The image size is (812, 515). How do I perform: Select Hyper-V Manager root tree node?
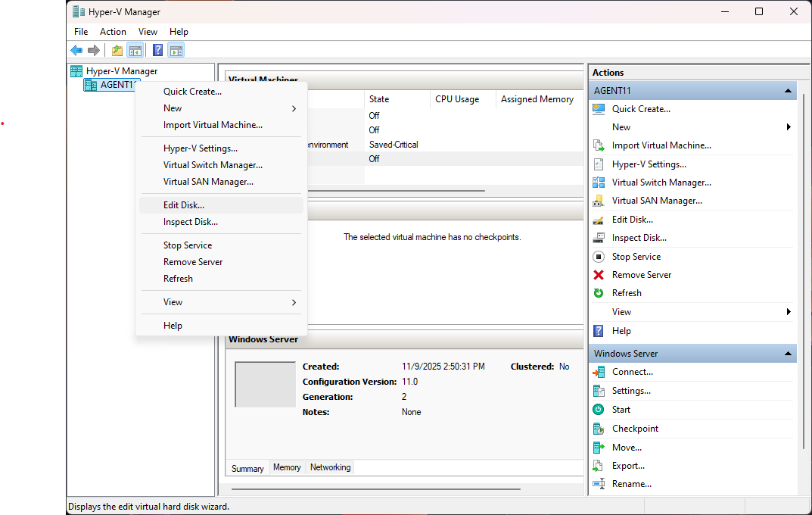coord(121,71)
